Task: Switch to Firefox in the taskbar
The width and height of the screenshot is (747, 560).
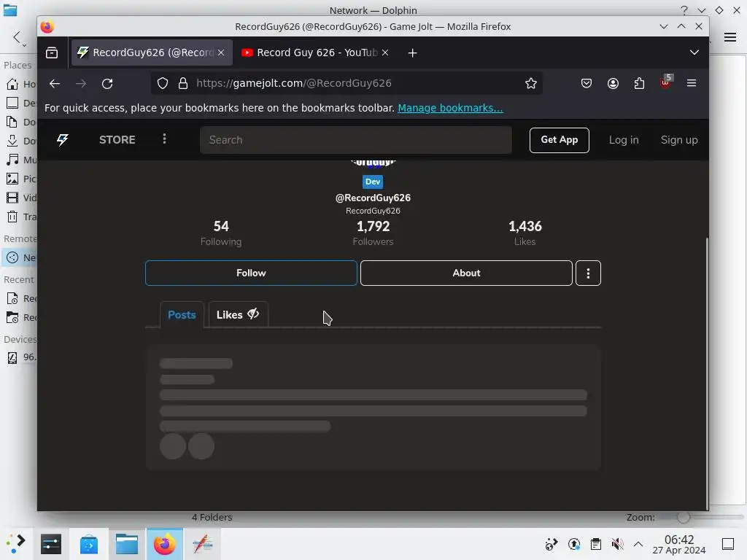Action: (x=164, y=544)
